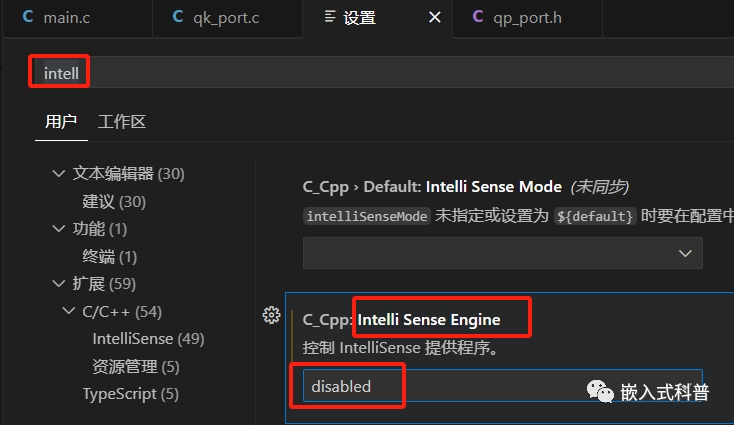
Task: Select 终端 (1) in settings tree
Action: click(110, 256)
